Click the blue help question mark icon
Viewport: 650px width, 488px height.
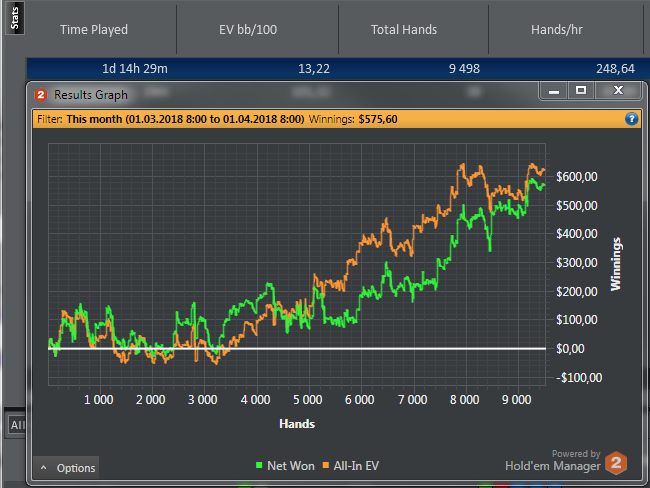tap(631, 119)
